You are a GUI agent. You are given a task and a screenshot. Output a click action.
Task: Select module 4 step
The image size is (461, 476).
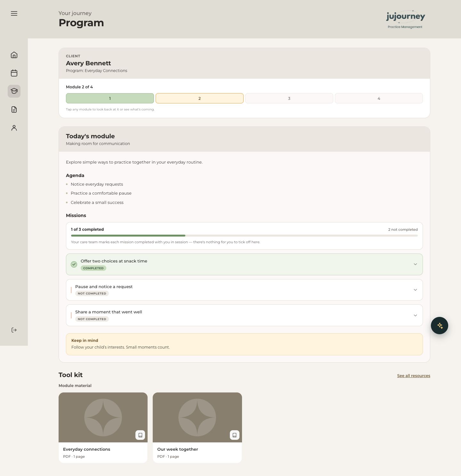coord(379,98)
